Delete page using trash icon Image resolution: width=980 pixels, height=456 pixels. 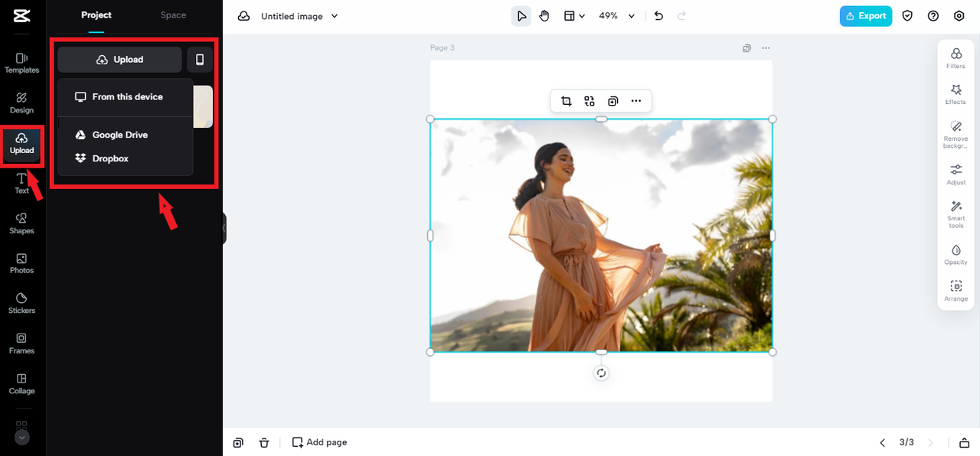point(264,442)
